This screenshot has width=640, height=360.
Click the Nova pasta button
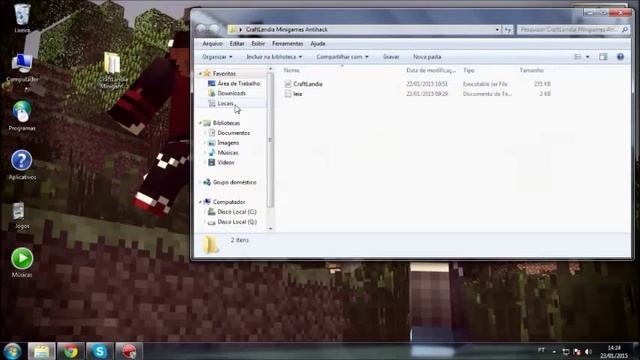coord(427,57)
